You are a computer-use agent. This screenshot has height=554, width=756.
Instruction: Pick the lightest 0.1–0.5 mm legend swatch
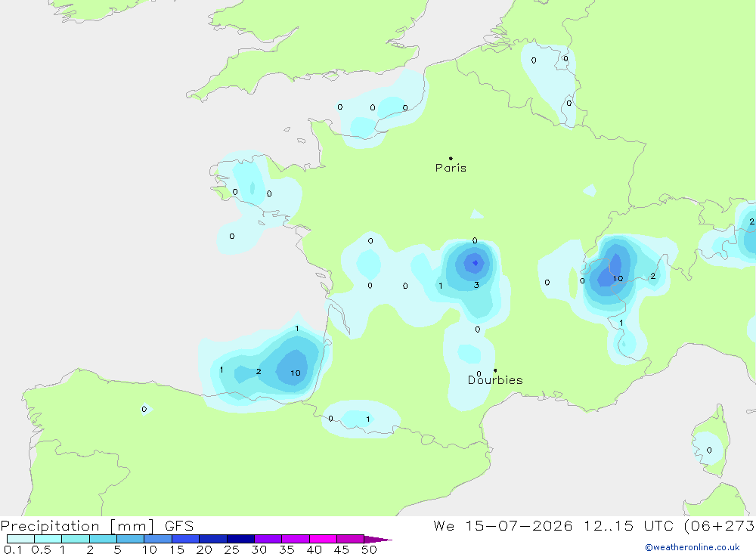point(20,539)
